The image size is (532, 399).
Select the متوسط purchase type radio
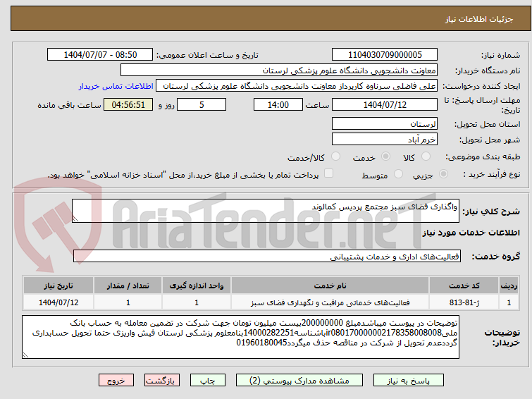click(x=398, y=174)
